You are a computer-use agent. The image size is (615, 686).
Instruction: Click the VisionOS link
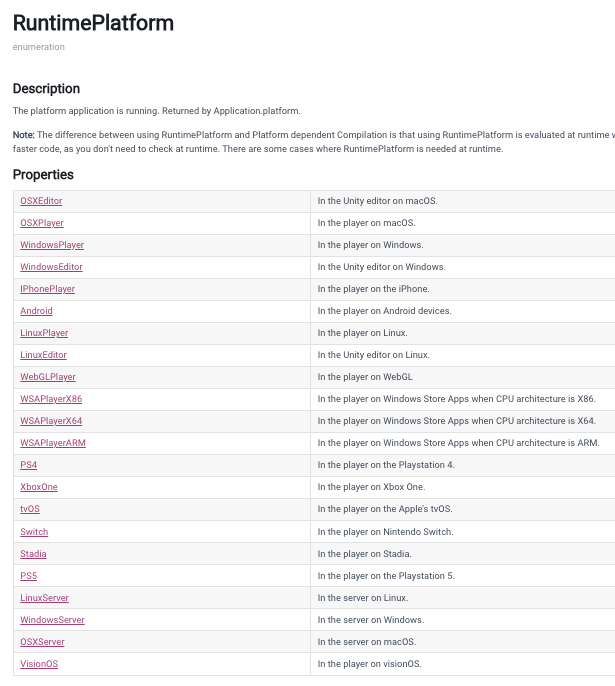tap(39, 664)
